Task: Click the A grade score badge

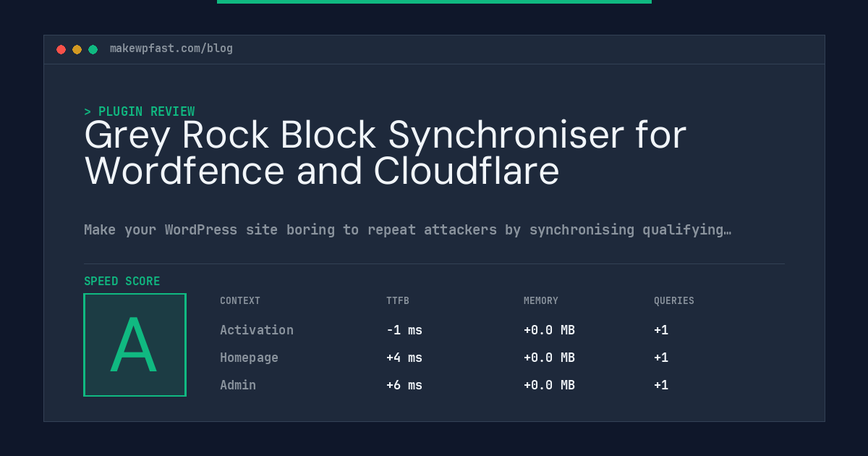Action: click(x=135, y=345)
